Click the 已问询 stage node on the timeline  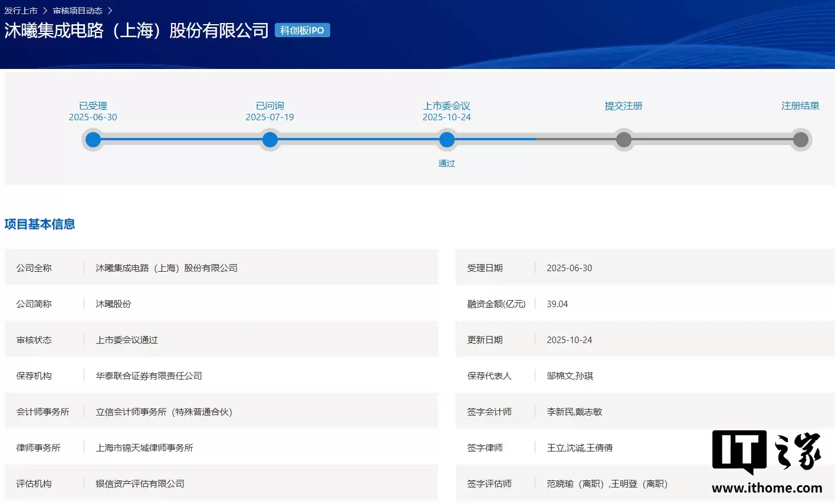[x=269, y=140]
